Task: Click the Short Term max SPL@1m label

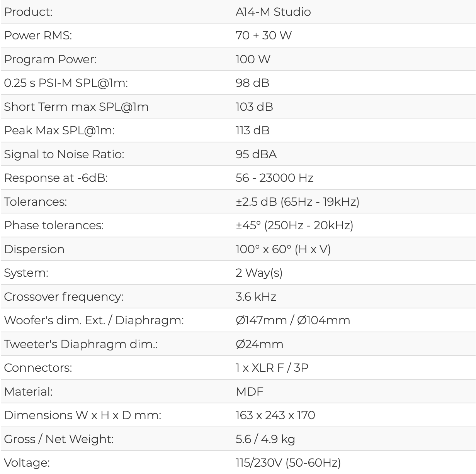Action: pyautogui.click(x=76, y=107)
